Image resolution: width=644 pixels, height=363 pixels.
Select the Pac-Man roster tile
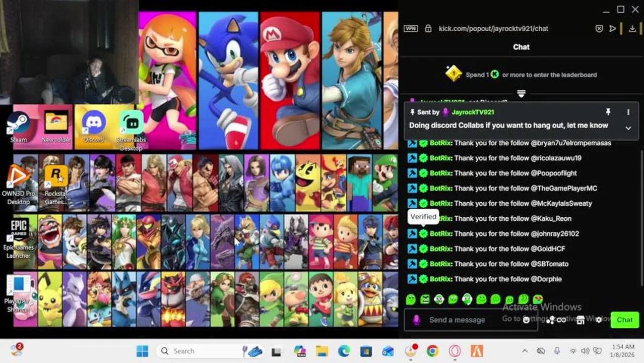click(308, 183)
